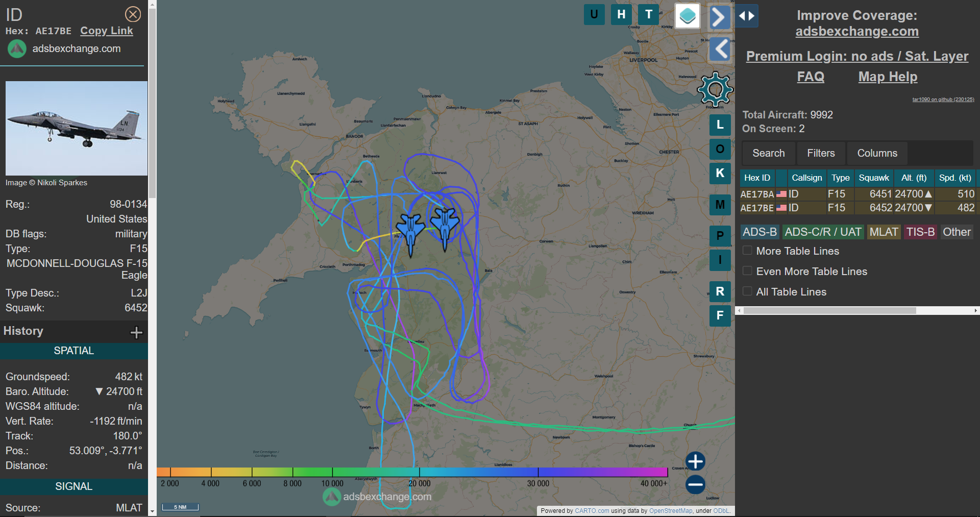Open the CARTO.com attribution link
Viewport: 980px width, 517px height.
click(592, 511)
